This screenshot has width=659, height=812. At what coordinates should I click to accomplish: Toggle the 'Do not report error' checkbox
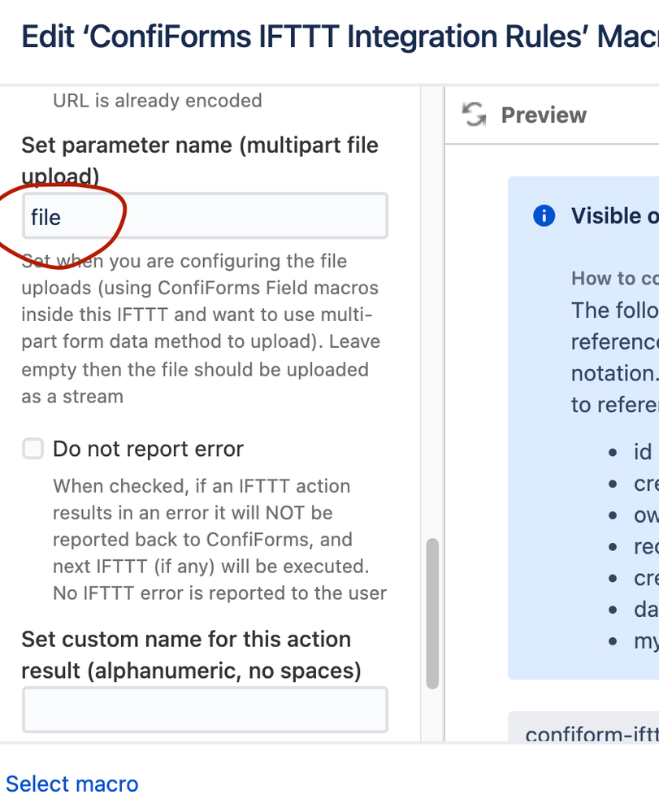[x=33, y=449]
